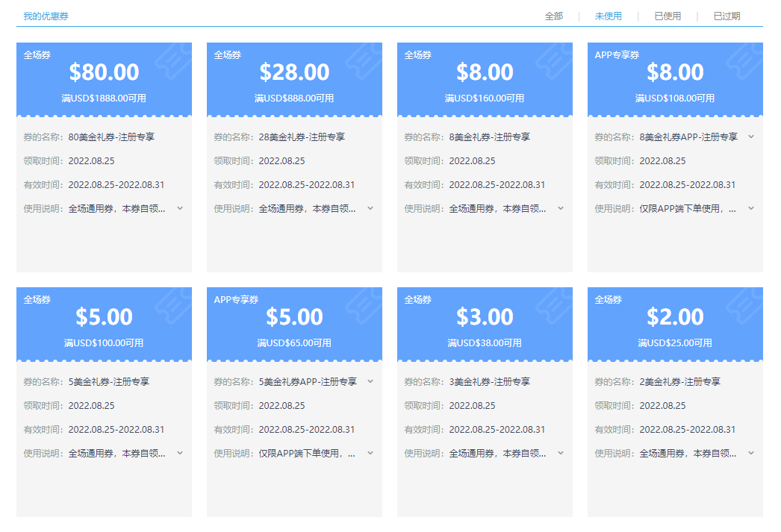Click the APP专享券 label on the $8.00 coupon
The height and width of the screenshot is (532, 781).
pyautogui.click(x=617, y=55)
